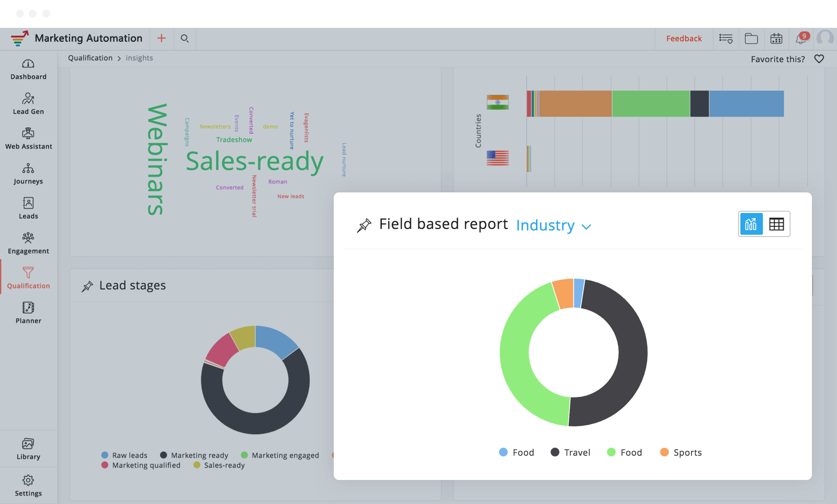Click the India flag in Countries chart
Image resolution: width=837 pixels, height=504 pixels.
point(497,102)
